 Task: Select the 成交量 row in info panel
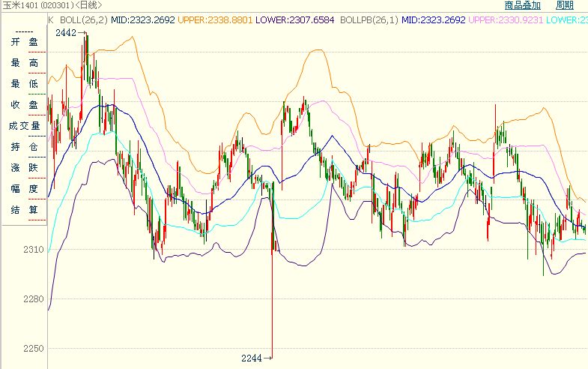(x=24, y=126)
